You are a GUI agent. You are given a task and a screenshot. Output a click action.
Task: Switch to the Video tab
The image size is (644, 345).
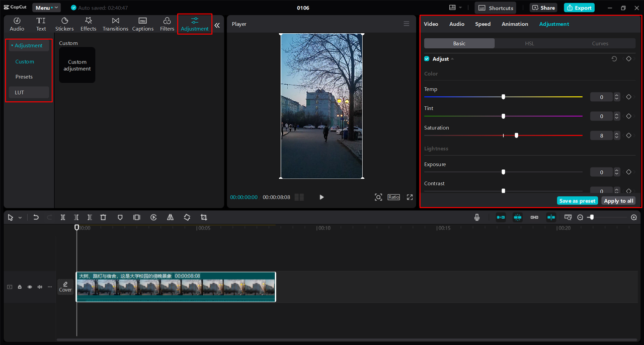pyautogui.click(x=431, y=24)
